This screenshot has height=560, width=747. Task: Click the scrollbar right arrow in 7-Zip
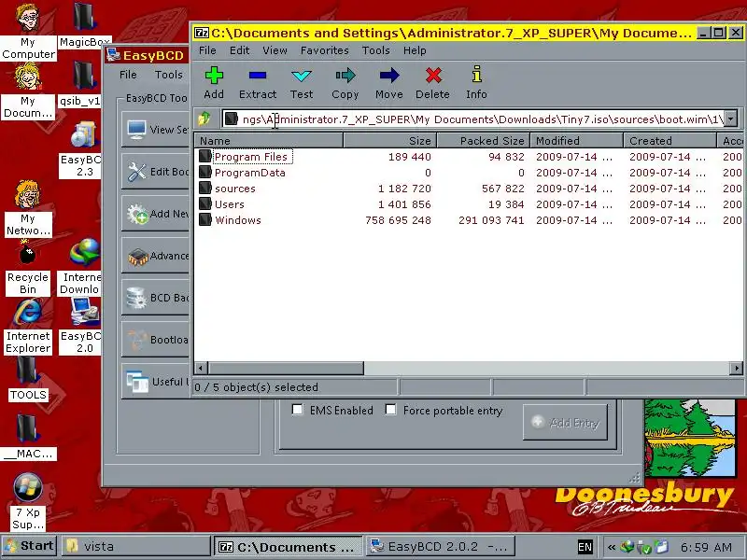737,368
